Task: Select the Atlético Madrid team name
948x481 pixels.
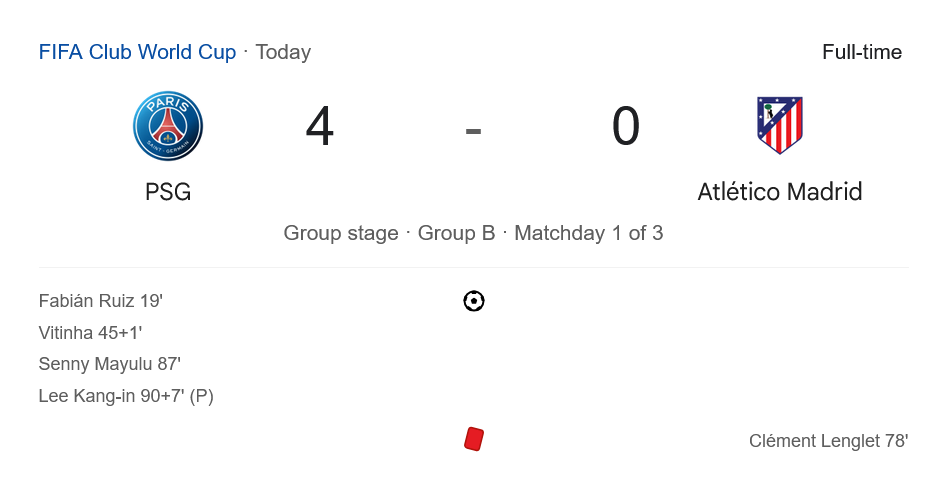Action: click(x=780, y=191)
